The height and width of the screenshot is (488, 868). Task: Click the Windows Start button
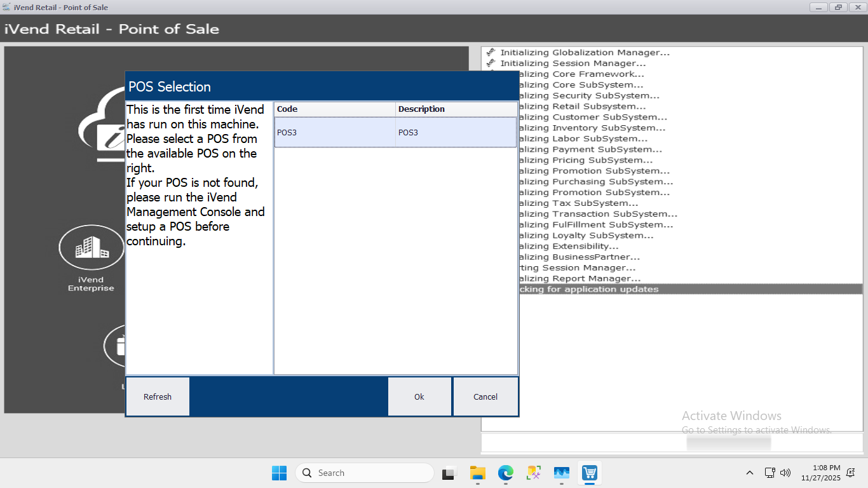pyautogui.click(x=279, y=473)
